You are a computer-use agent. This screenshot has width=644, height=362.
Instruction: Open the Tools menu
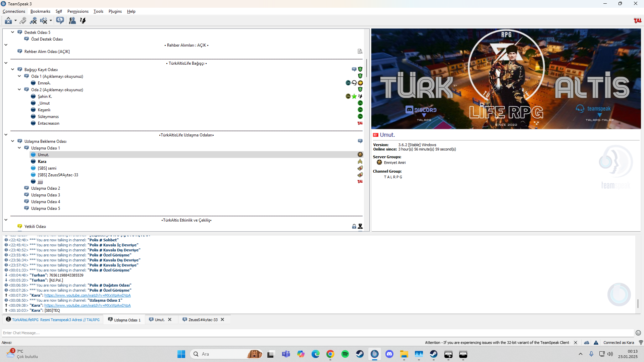tap(98, 11)
